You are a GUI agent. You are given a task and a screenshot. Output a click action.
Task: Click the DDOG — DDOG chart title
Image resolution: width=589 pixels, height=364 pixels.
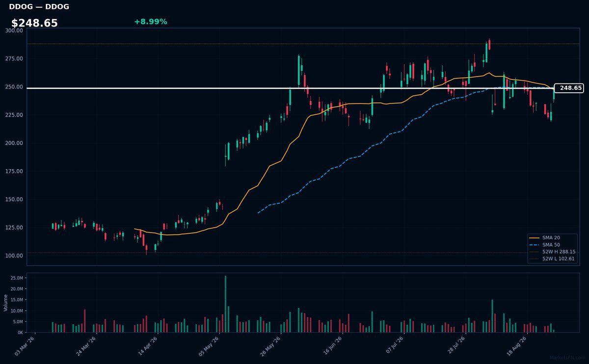click(x=39, y=7)
